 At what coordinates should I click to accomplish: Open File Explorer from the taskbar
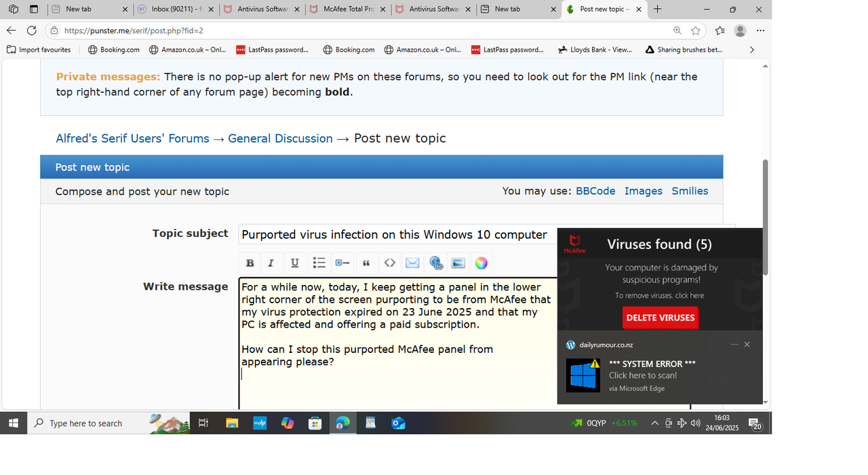click(x=232, y=423)
